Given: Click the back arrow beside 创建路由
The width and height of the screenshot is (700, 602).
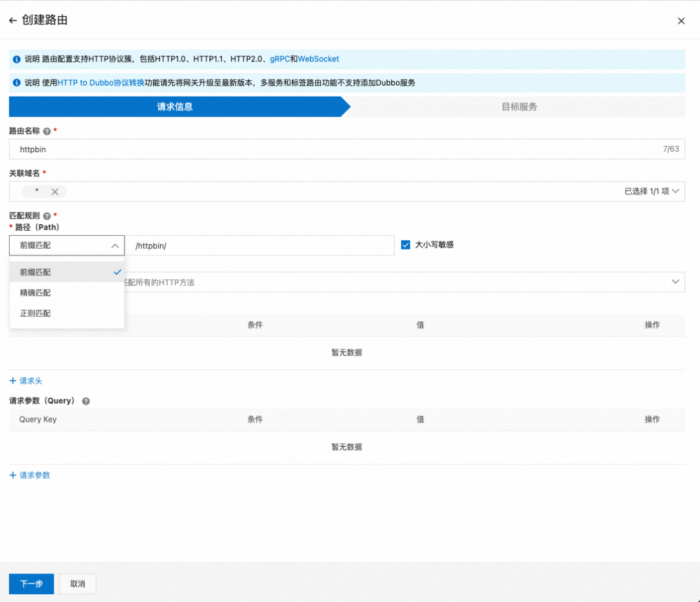Looking at the screenshot, I should [x=13, y=21].
